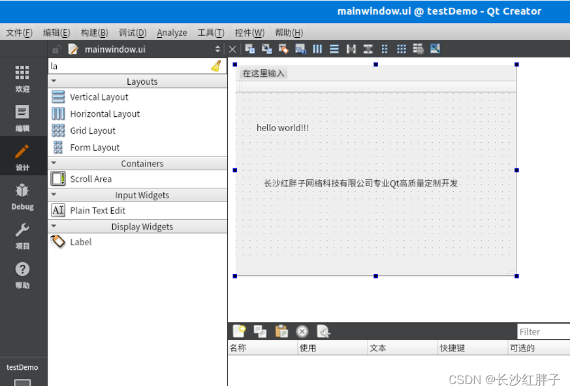Click the Copy action icon in action editor
Image resolution: width=570 pixels, height=392 pixels.
point(260,331)
